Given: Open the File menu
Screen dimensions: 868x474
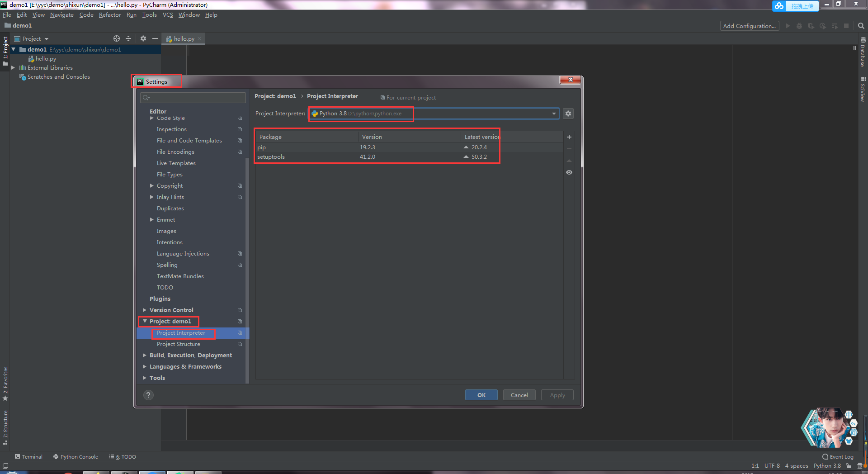Looking at the screenshot, I should point(7,15).
